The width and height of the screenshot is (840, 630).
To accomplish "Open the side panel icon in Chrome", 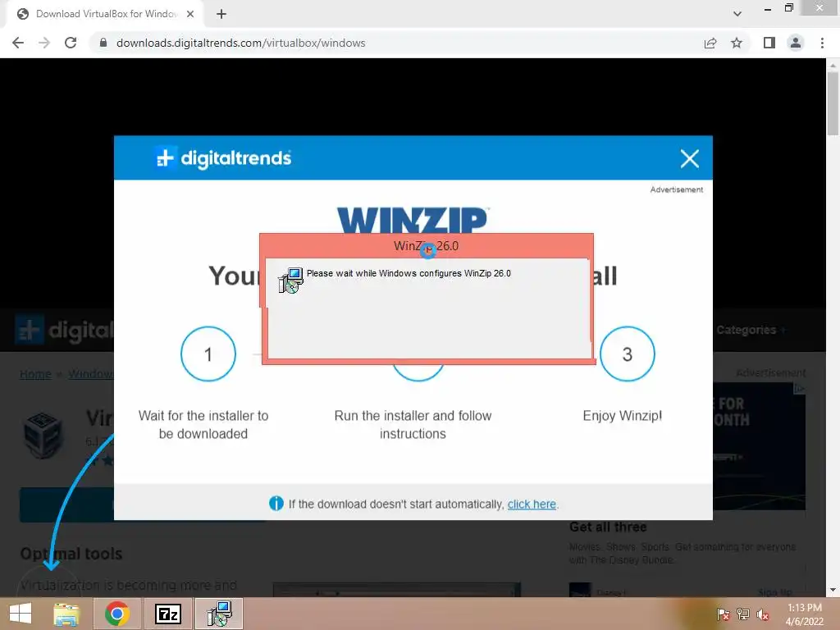I will [x=769, y=43].
